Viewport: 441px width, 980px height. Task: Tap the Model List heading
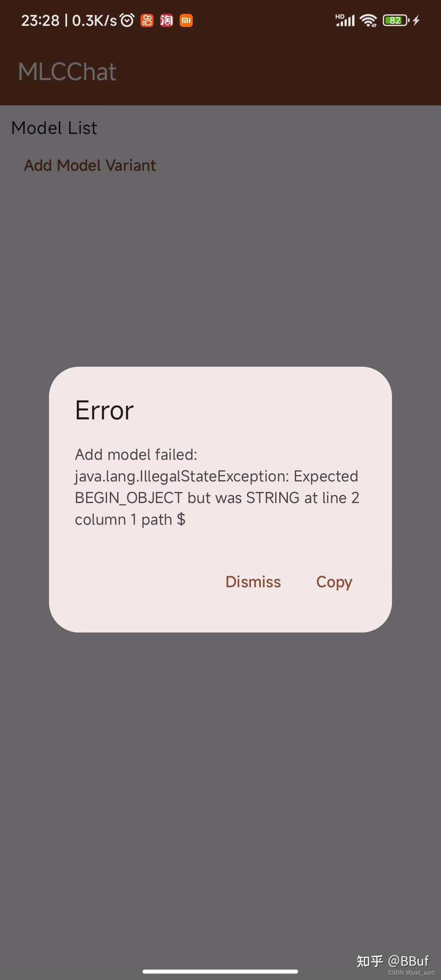(54, 128)
